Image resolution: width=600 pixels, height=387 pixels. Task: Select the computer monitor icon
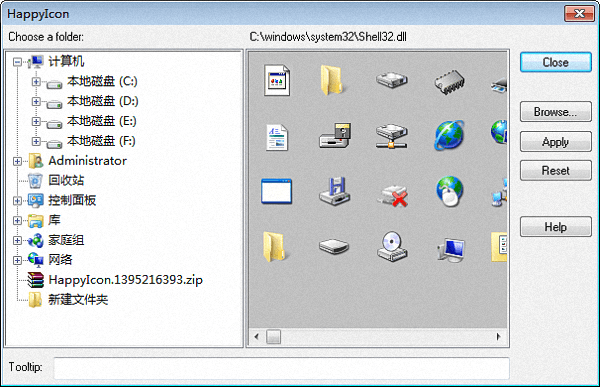[x=451, y=250]
